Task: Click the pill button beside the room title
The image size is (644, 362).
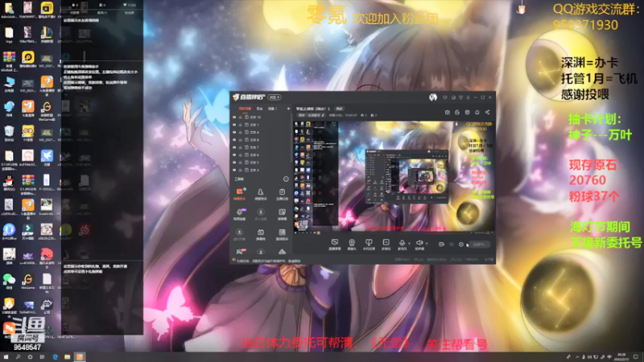Action: pos(339,109)
